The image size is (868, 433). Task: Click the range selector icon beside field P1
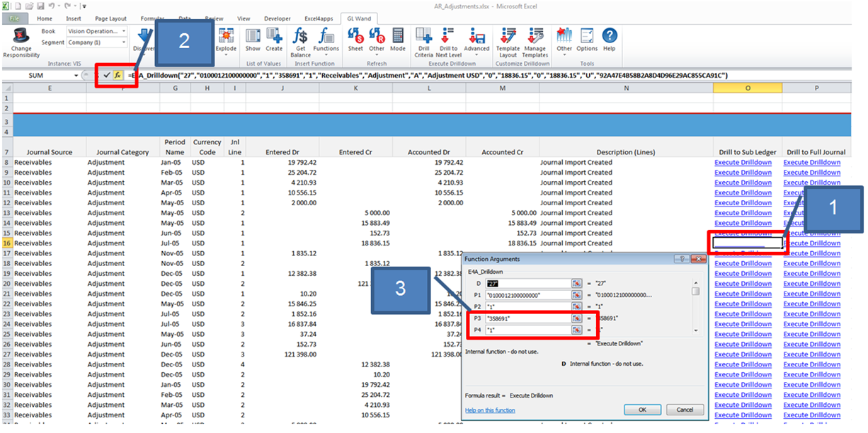pos(577,295)
